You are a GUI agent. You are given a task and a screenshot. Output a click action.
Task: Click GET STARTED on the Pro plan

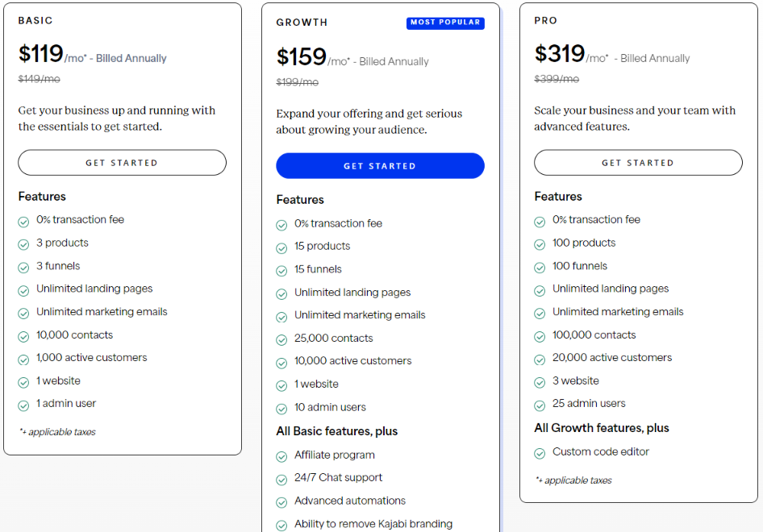coord(637,162)
